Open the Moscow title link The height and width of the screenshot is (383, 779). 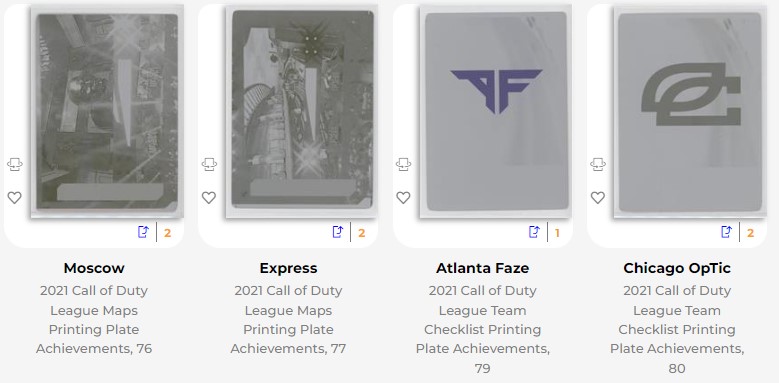(94, 268)
